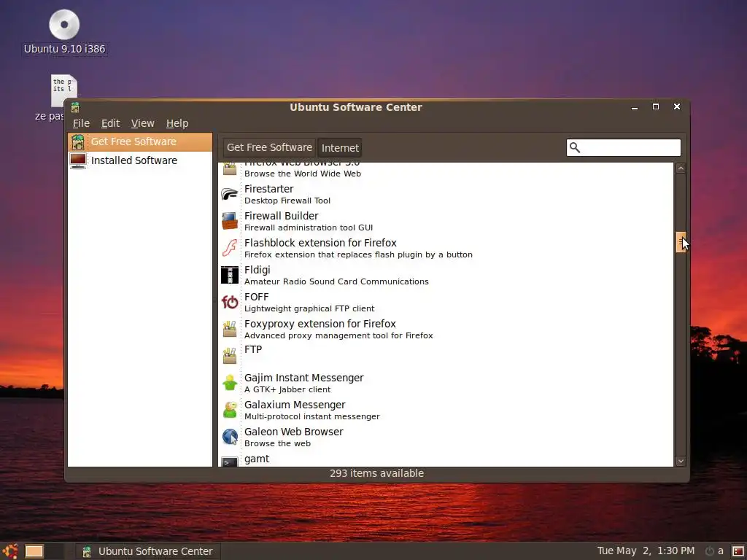Select Galeon Web Browser entry
This screenshot has height=560, width=747.
tap(446, 437)
